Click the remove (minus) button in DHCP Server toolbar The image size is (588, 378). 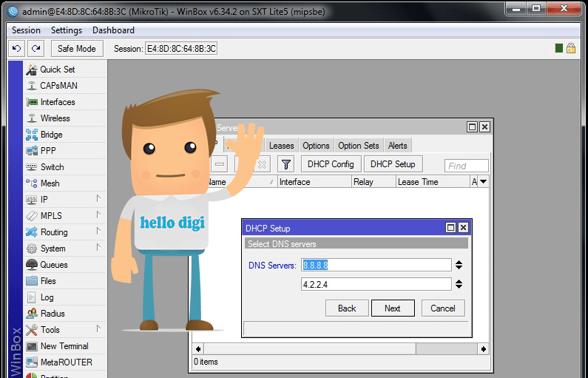220,164
